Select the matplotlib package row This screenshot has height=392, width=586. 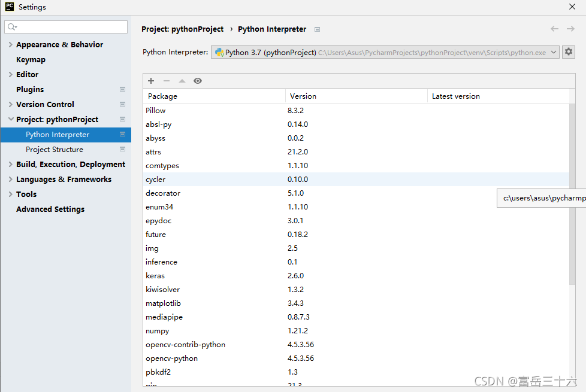coord(356,303)
